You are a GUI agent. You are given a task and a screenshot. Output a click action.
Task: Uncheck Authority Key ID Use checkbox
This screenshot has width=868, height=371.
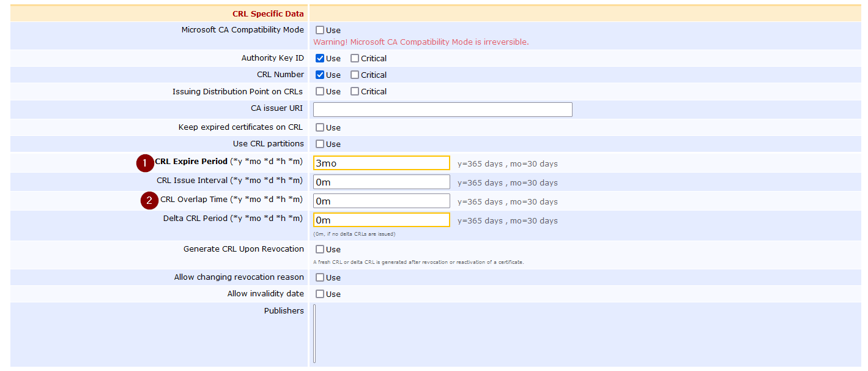[x=320, y=58]
